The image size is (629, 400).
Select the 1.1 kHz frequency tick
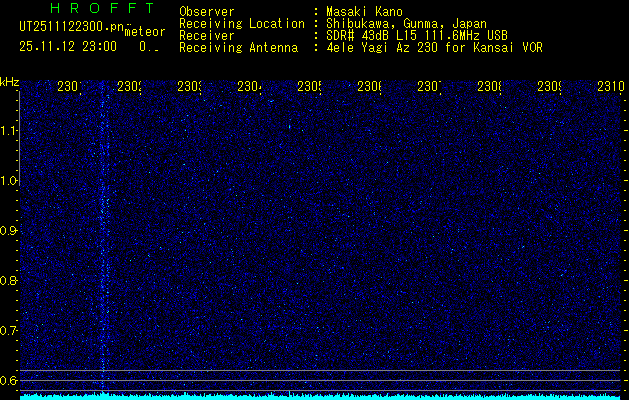point(9,131)
